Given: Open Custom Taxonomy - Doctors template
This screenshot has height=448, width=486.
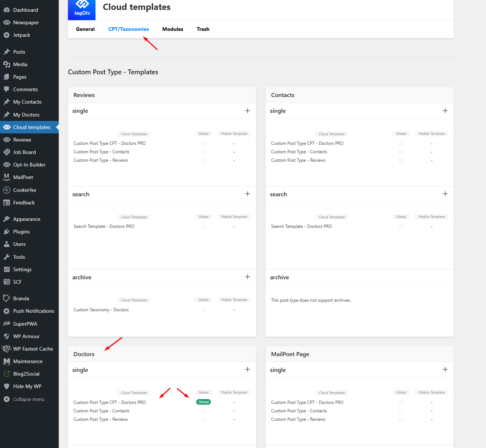Looking at the screenshot, I should coord(101,310).
